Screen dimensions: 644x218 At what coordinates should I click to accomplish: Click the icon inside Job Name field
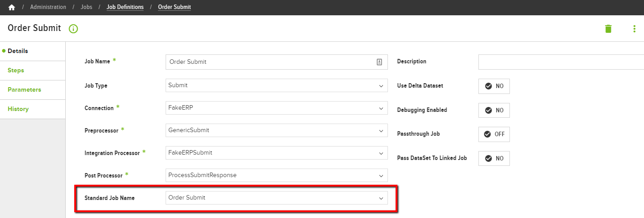point(379,62)
